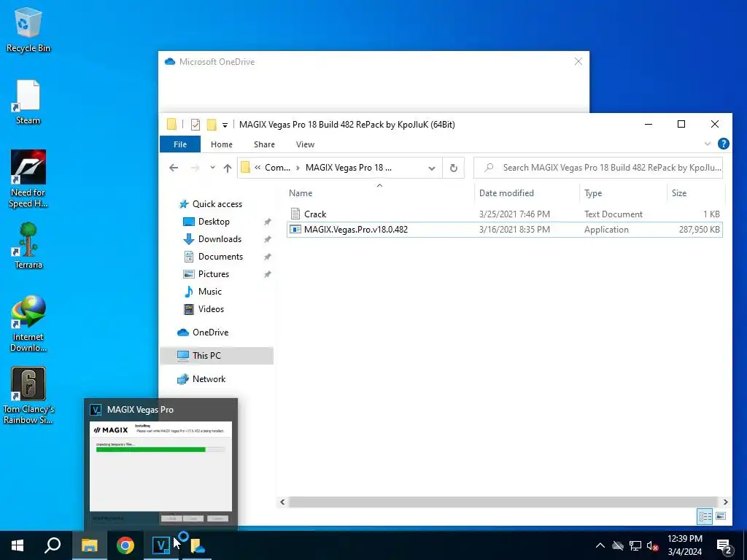
Task: Click the muted volume tray icon
Action: click(x=653, y=545)
